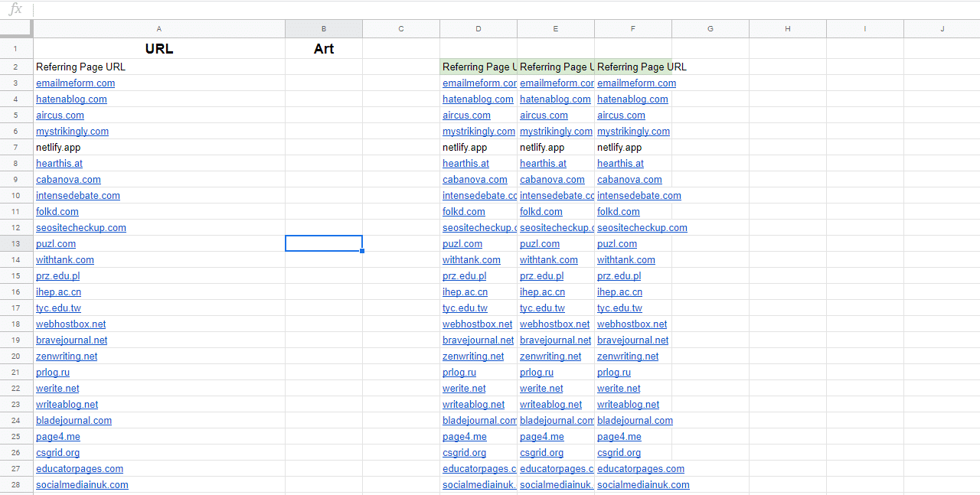Open folkd.com link in column A
This screenshot has width=980, height=495.
tap(57, 211)
